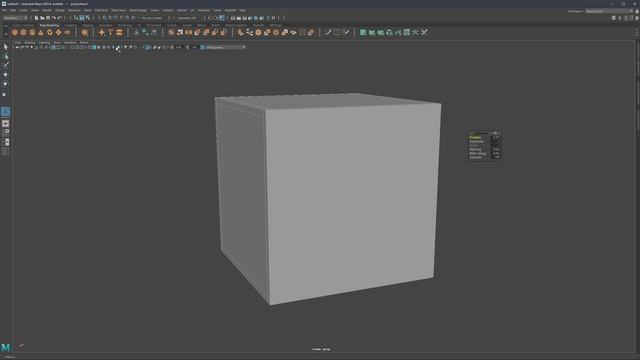Screen dimensions: 640x360
Task: Click the Segments value in bevel editor
Action: coord(496,142)
